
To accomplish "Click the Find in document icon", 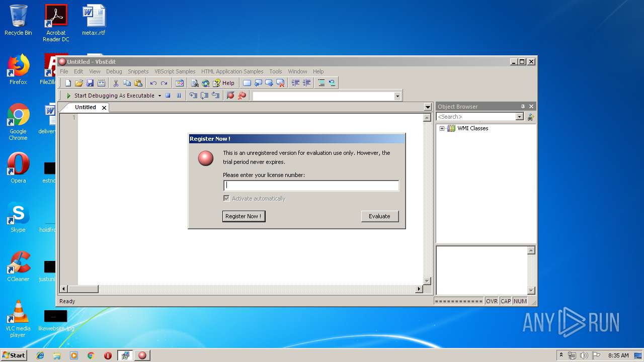I will pyautogui.click(x=195, y=83).
